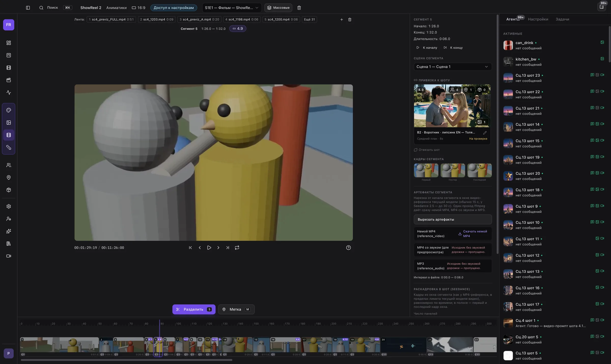Open the 3D cube icon in left sidebar
Image resolution: width=611 pixels, height=364 pixels.
click(9, 190)
